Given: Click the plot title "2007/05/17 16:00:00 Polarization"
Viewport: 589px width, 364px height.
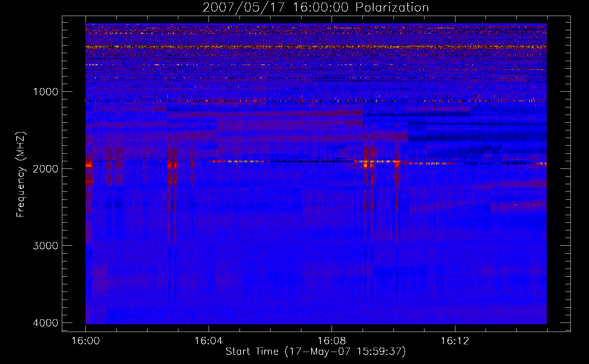Looking at the screenshot, I should [x=316, y=7].
